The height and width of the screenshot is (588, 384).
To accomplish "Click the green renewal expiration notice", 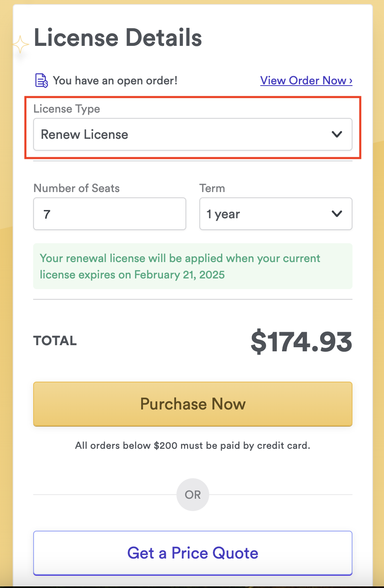I will click(x=193, y=266).
